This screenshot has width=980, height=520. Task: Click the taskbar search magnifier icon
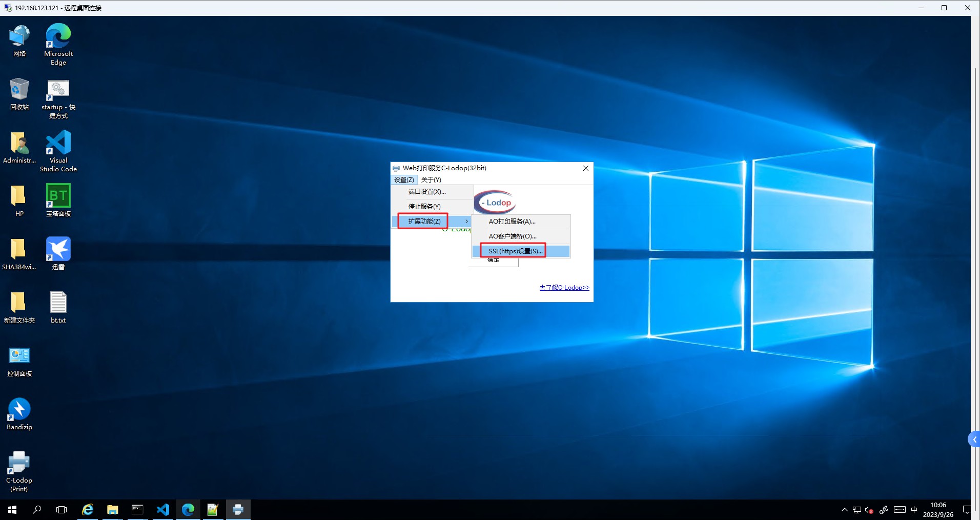coord(37,510)
